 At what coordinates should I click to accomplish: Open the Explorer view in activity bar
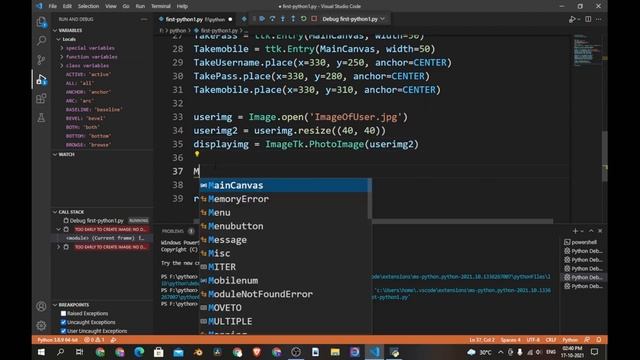click(x=41, y=22)
